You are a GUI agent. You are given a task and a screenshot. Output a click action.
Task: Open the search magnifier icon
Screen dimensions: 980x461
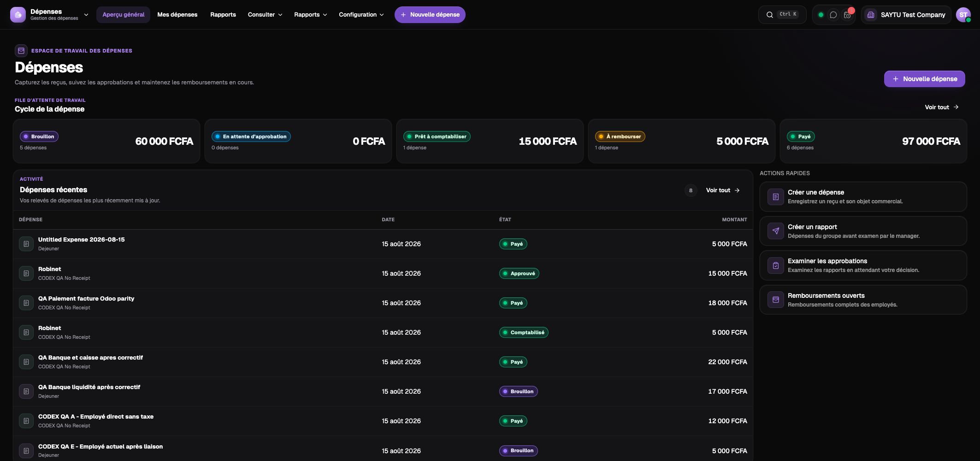[769, 15]
